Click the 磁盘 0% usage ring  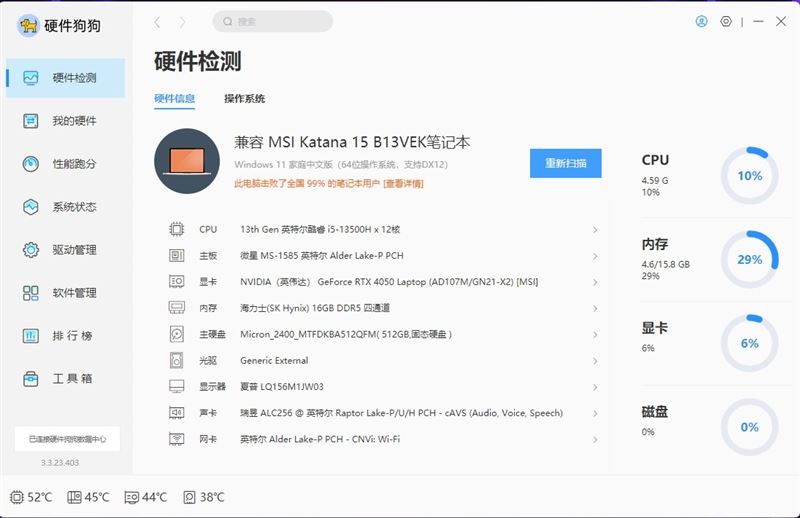[x=749, y=427]
